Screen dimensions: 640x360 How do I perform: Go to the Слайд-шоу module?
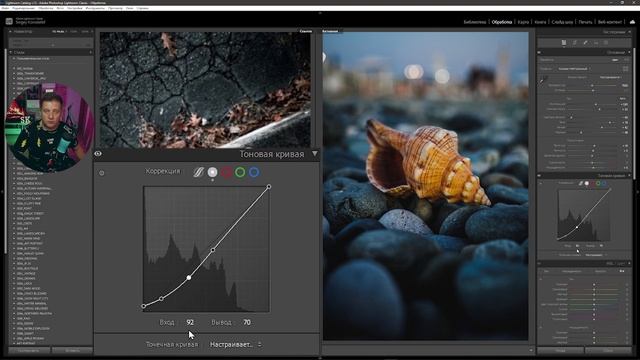(562, 22)
